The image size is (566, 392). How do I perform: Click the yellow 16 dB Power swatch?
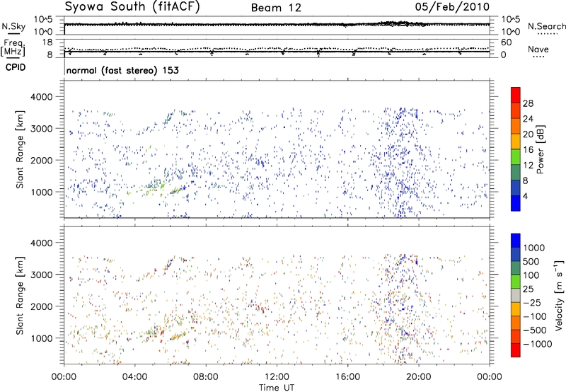click(516, 142)
